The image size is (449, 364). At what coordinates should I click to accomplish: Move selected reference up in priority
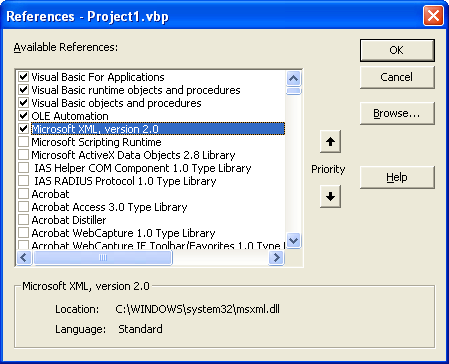[330, 142]
